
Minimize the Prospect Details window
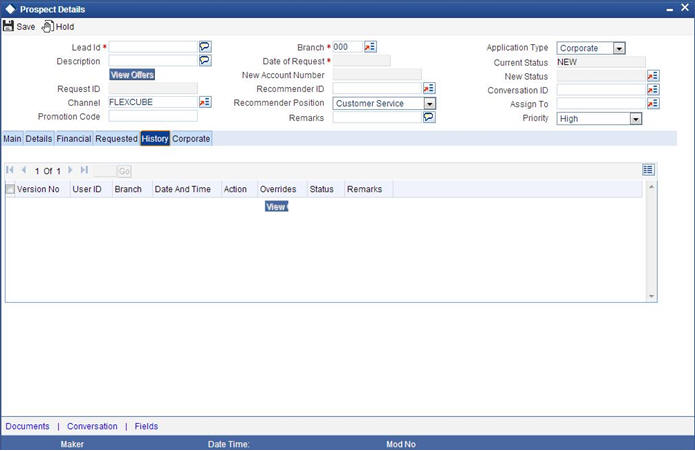coord(669,10)
